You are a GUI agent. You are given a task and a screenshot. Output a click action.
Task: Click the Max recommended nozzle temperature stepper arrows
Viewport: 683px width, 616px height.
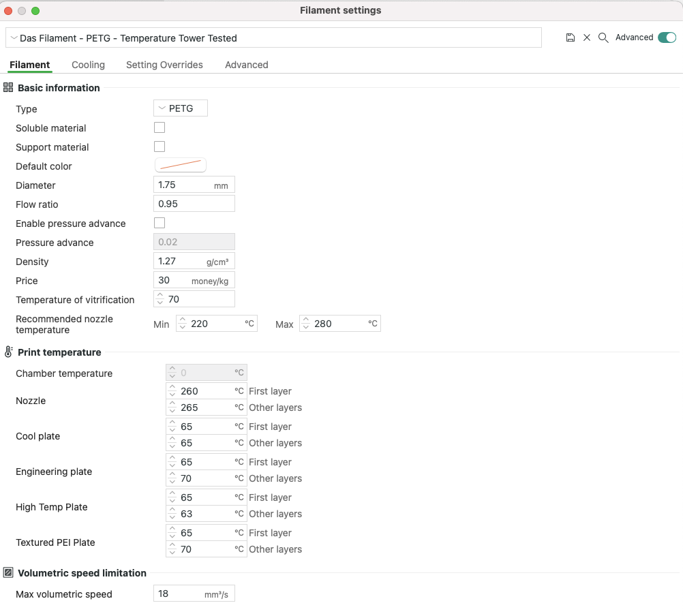tap(306, 324)
